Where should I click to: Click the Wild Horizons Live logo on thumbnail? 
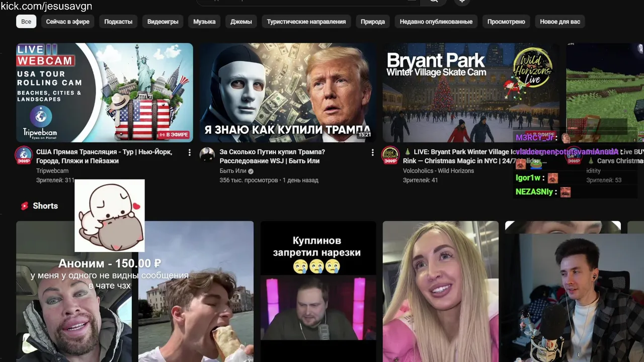pos(532,68)
